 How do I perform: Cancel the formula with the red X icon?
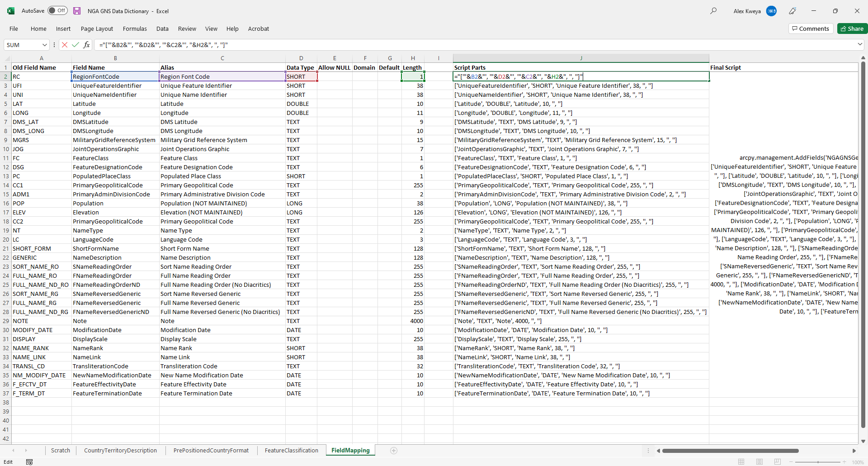point(65,45)
